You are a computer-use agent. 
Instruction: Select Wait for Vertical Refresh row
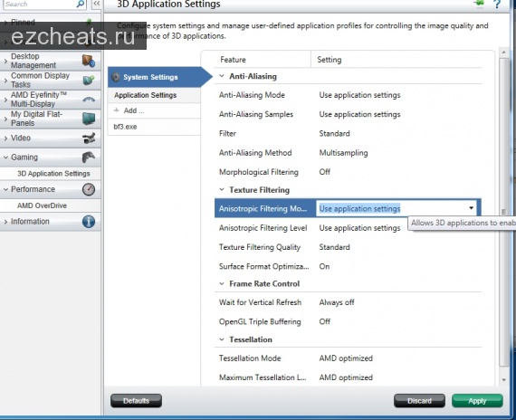pos(349,302)
